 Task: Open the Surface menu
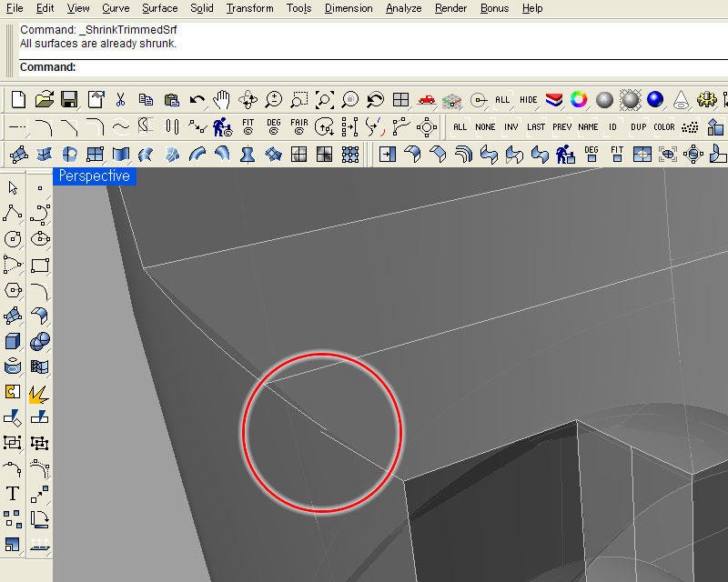click(160, 8)
